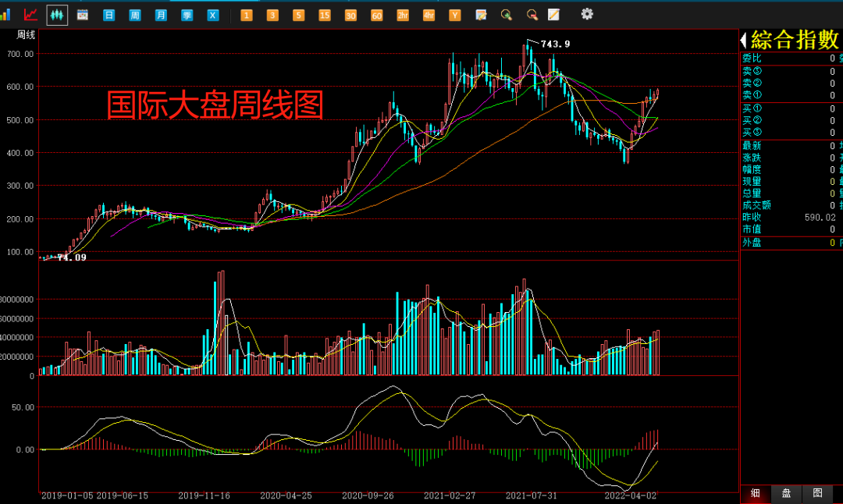This screenshot has height=504, width=843.
Task: Click the 50.00 MACD axis label
Action: (x=23, y=407)
